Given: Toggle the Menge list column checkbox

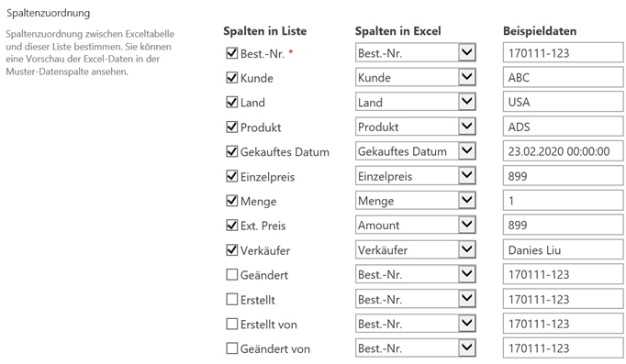Looking at the screenshot, I should coord(232,201).
